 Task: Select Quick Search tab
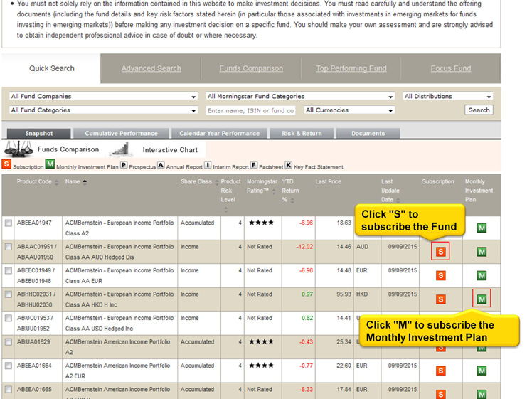52,68
